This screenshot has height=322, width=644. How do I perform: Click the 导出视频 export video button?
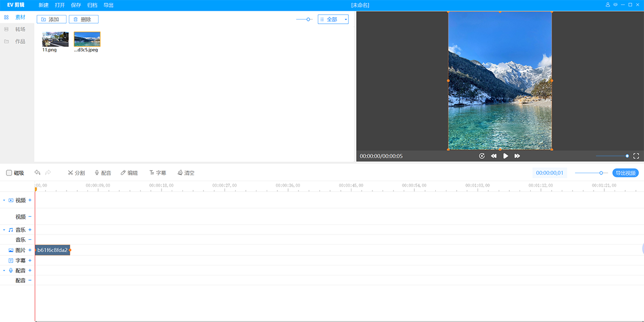coord(625,173)
